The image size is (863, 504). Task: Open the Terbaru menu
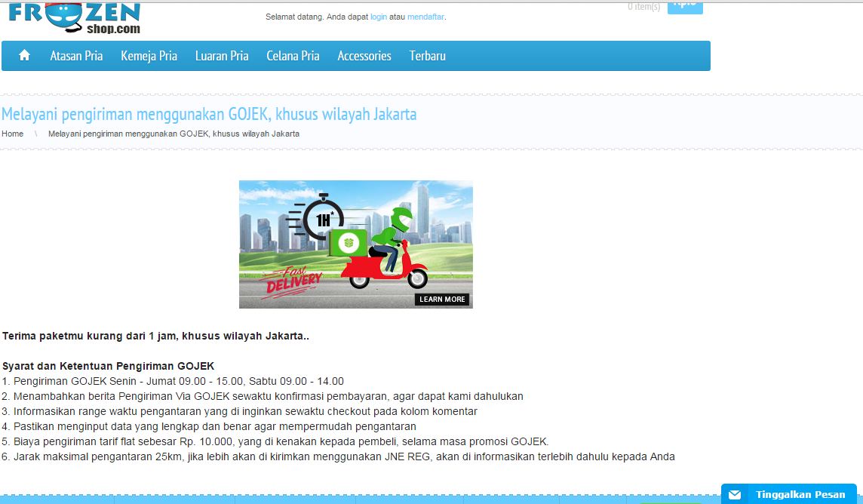tap(428, 56)
